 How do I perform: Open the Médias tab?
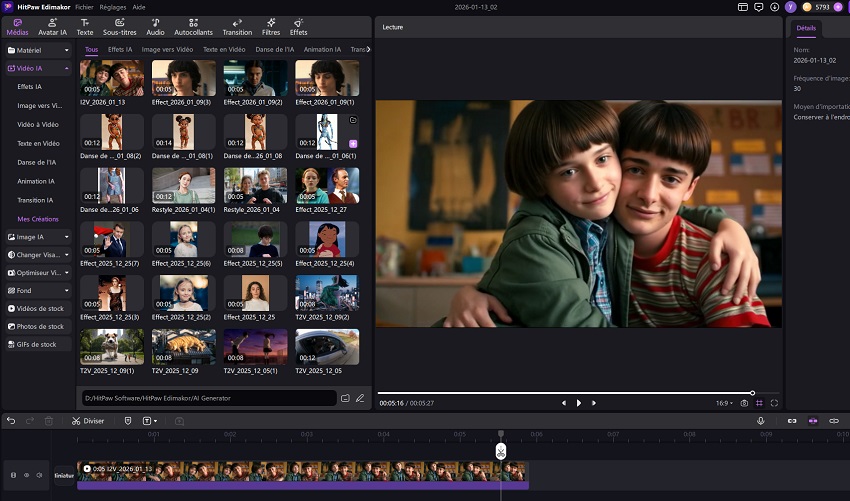point(17,27)
